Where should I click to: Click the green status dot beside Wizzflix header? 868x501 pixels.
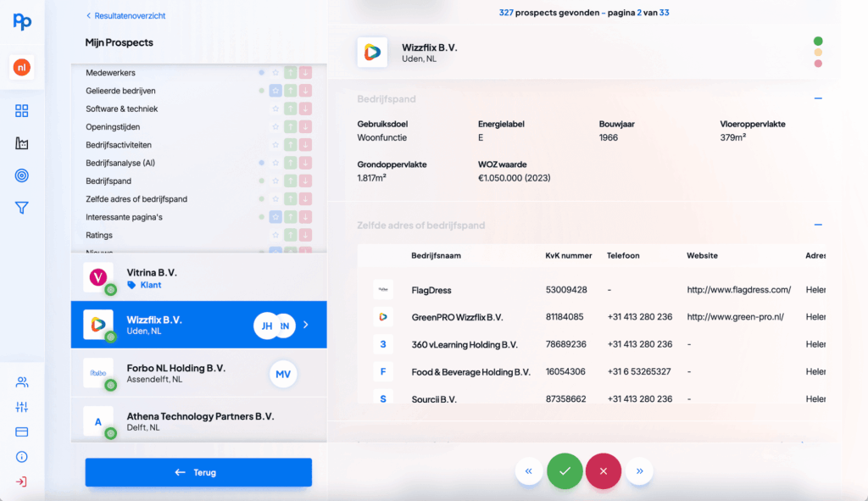coord(818,41)
